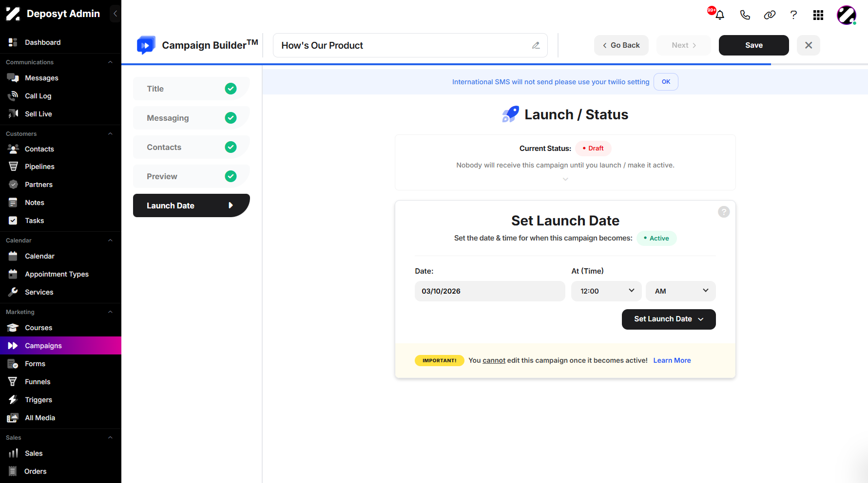This screenshot has width=868, height=483.
Task: Collapse the Calendar section header
Action: 110,241
